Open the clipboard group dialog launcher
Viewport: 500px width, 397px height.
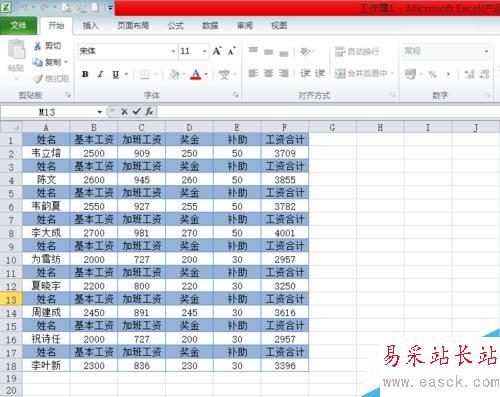68,95
